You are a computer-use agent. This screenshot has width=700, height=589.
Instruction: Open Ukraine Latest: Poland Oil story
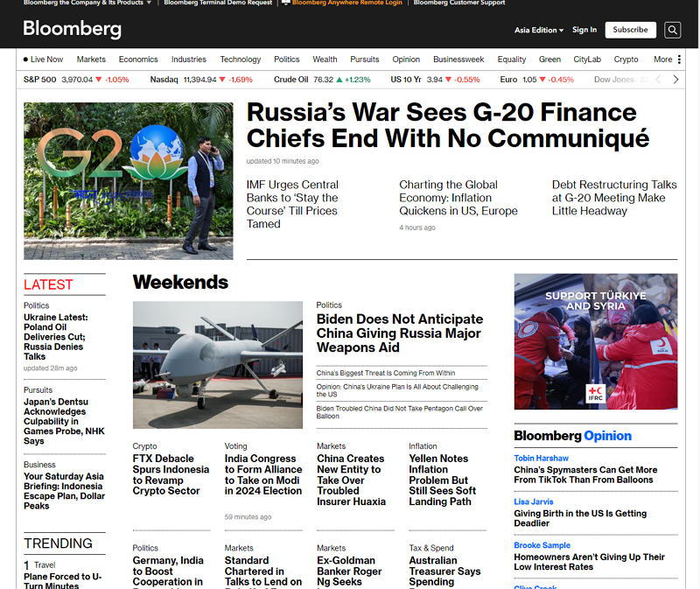(x=56, y=337)
